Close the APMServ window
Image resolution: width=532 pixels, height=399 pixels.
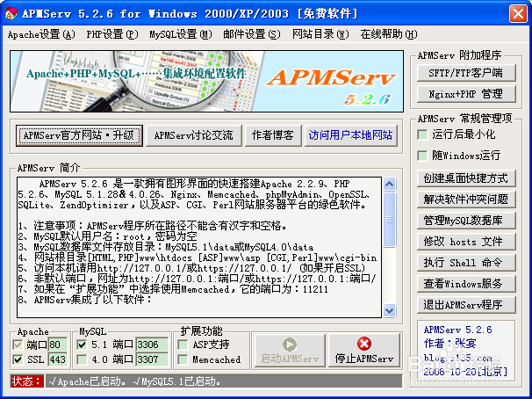(518, 14)
